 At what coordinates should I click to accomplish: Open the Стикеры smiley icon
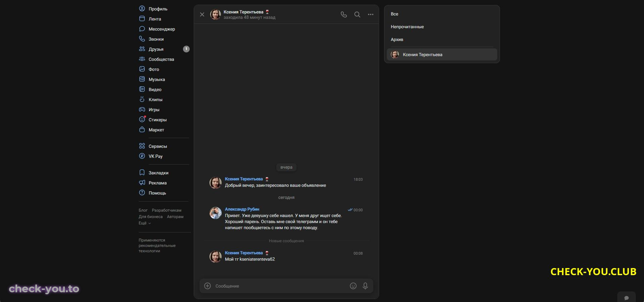tap(142, 119)
